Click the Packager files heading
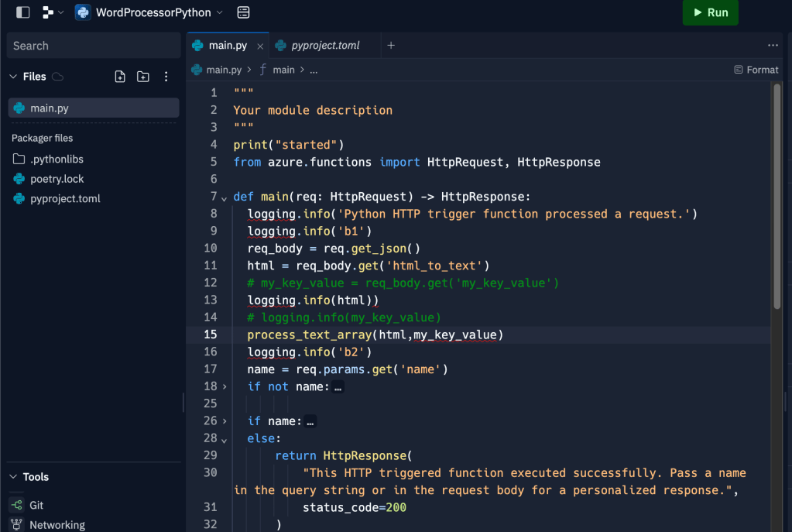The image size is (792, 532). point(42,138)
